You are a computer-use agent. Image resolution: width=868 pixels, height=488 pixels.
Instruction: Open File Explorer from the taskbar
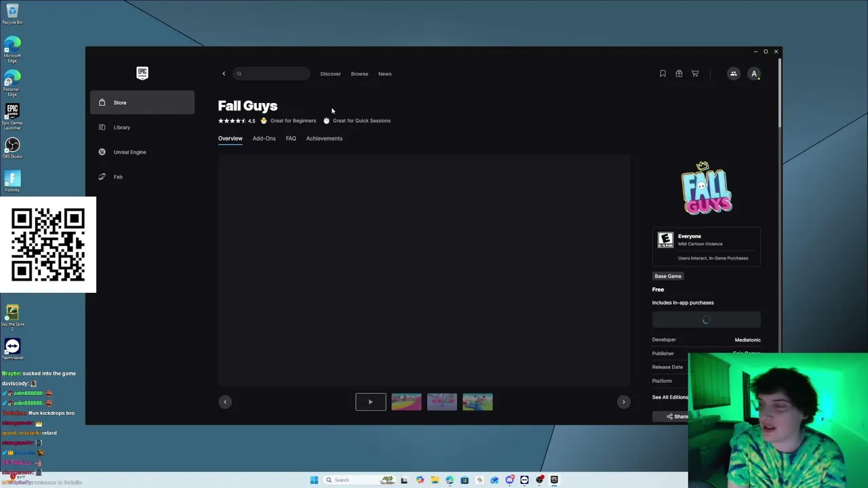coord(435,480)
